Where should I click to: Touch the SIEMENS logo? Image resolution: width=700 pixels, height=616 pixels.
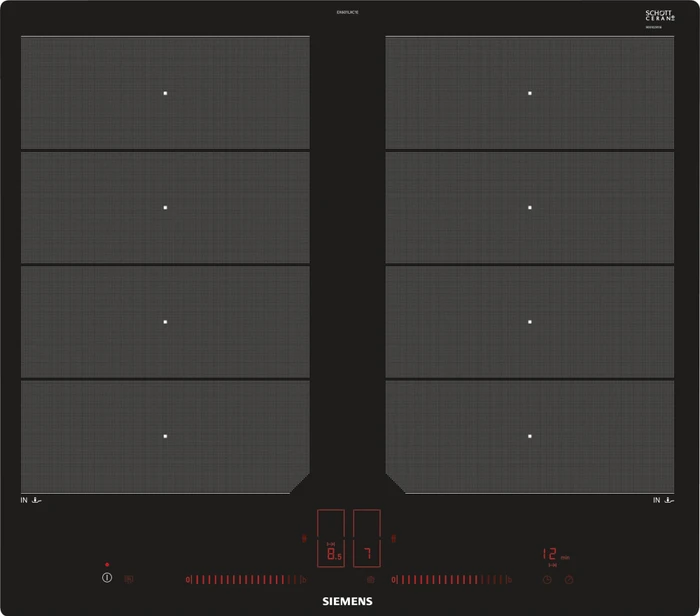[x=347, y=601]
